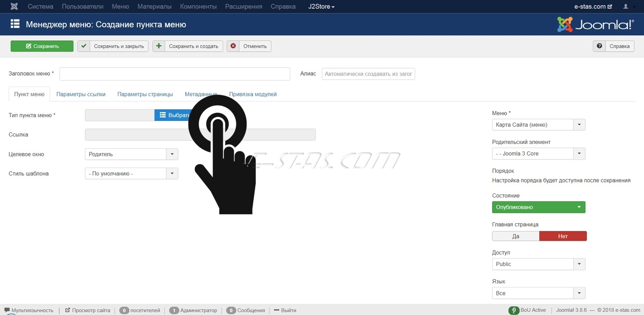
Task: Open the Компоненты menu
Action: click(198, 7)
